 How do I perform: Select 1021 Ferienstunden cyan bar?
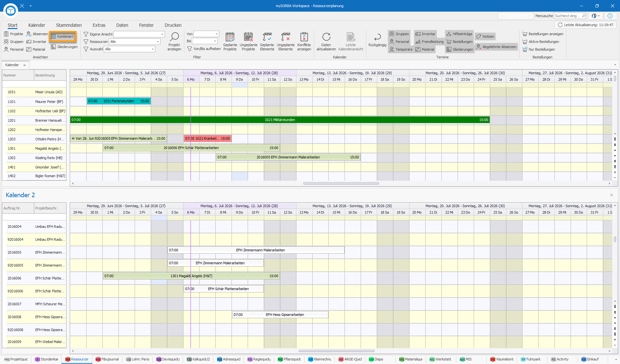click(119, 101)
